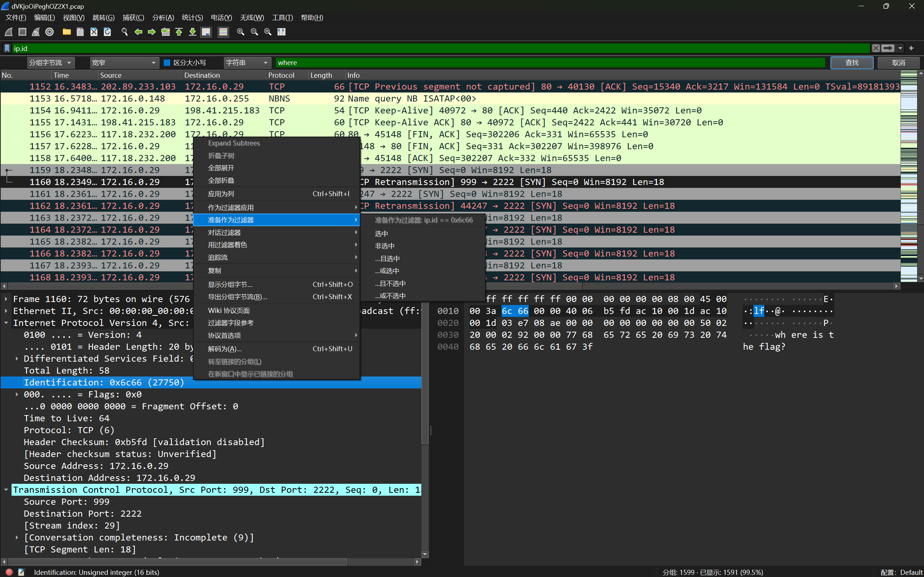
Task: Open go to specific packet
Action: (x=165, y=32)
